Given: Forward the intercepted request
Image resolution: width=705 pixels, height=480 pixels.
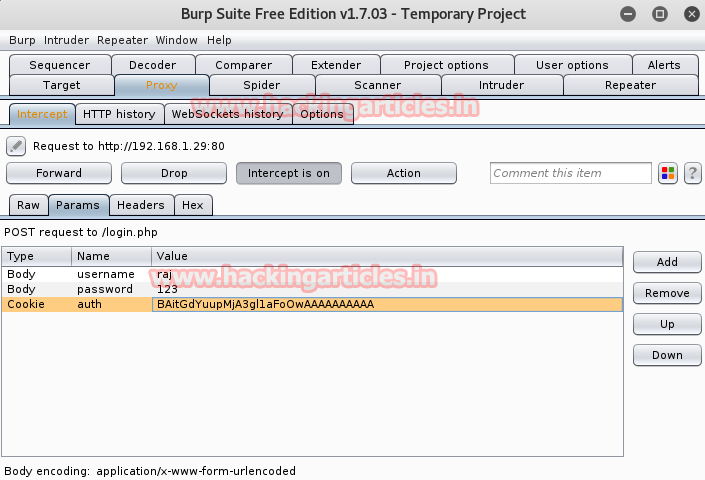Looking at the screenshot, I should point(59,173).
